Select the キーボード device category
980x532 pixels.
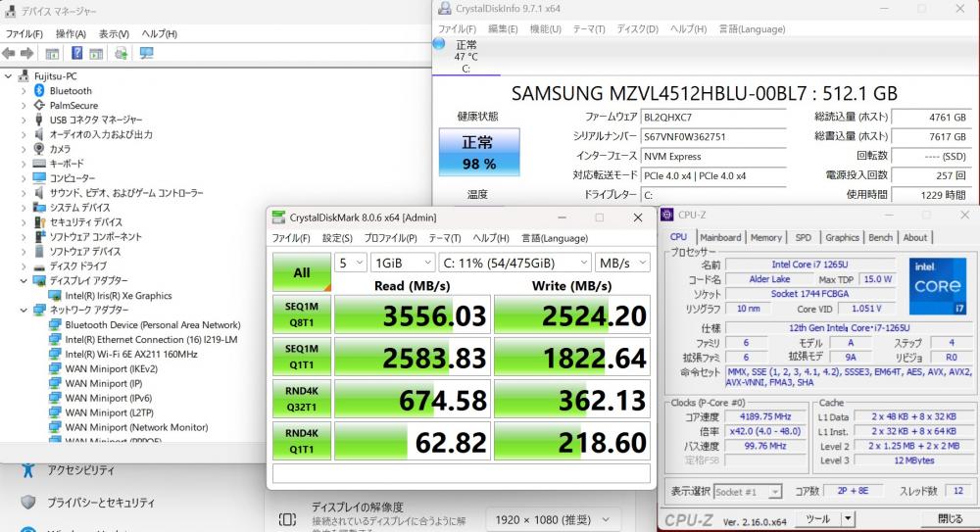pyautogui.click(x=67, y=164)
